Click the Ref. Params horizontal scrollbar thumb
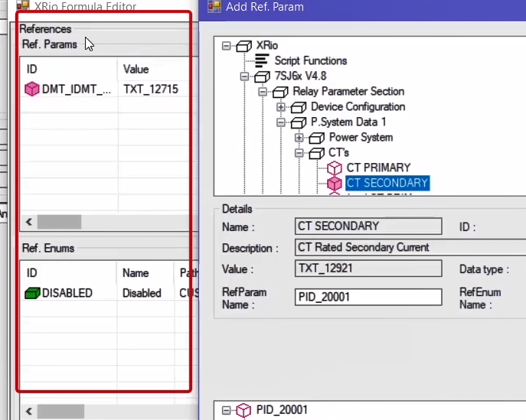This screenshot has height=420, width=526. (x=59, y=222)
